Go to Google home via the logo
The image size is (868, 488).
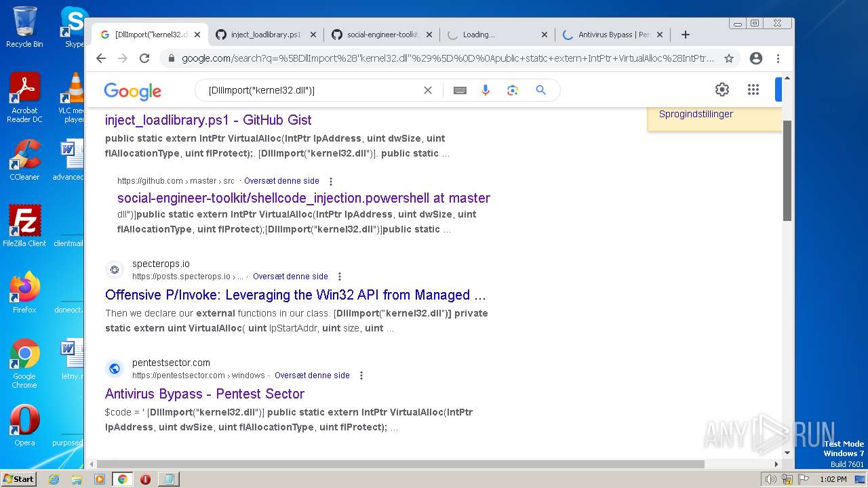pyautogui.click(x=132, y=91)
